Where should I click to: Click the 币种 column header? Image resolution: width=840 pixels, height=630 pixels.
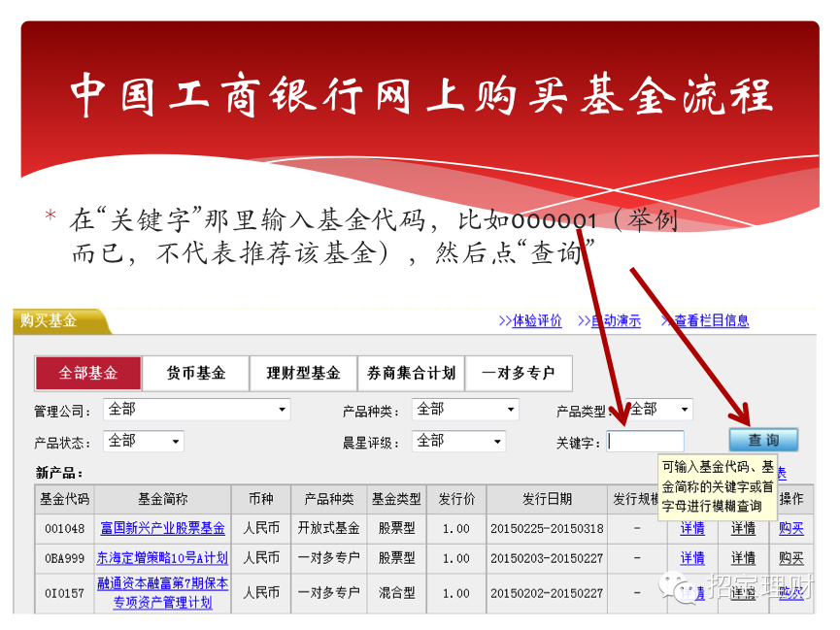[x=261, y=499]
